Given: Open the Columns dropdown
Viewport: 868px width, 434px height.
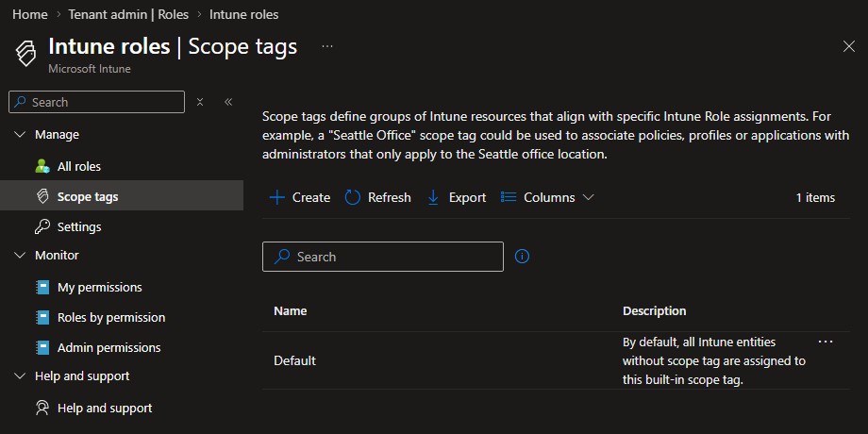Looking at the screenshot, I should point(547,197).
